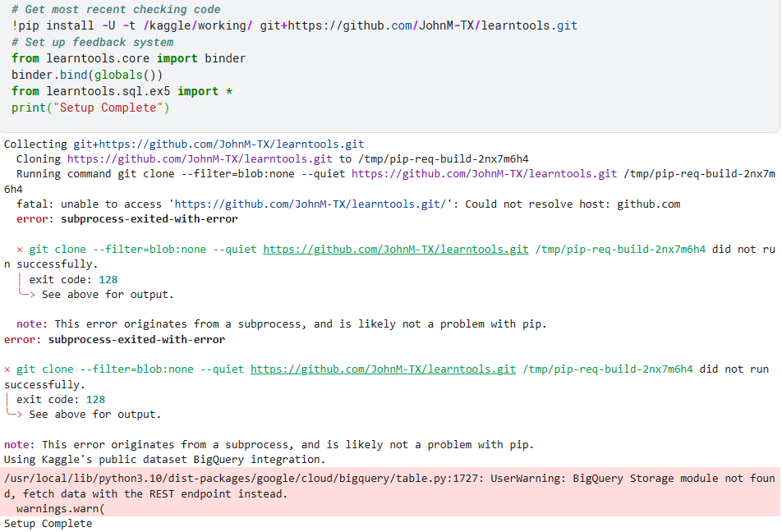Open the second underlined green learntools.git link
Viewport: 782px width, 532px height.
pyautogui.click(x=383, y=369)
